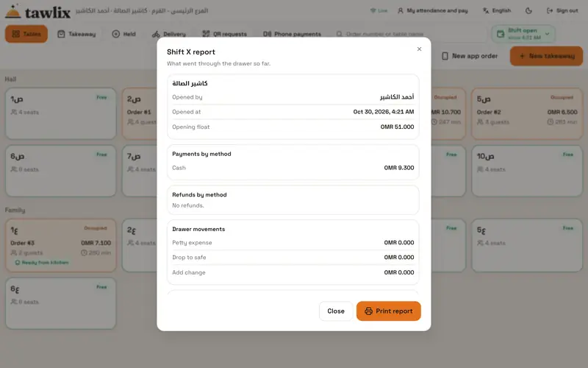
Task: Open QR requests icon tab
Action: point(206,34)
